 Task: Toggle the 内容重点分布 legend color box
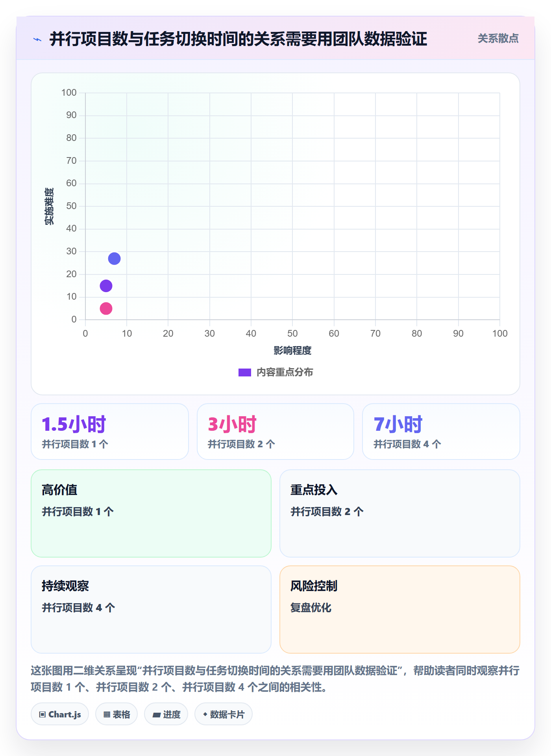click(245, 372)
